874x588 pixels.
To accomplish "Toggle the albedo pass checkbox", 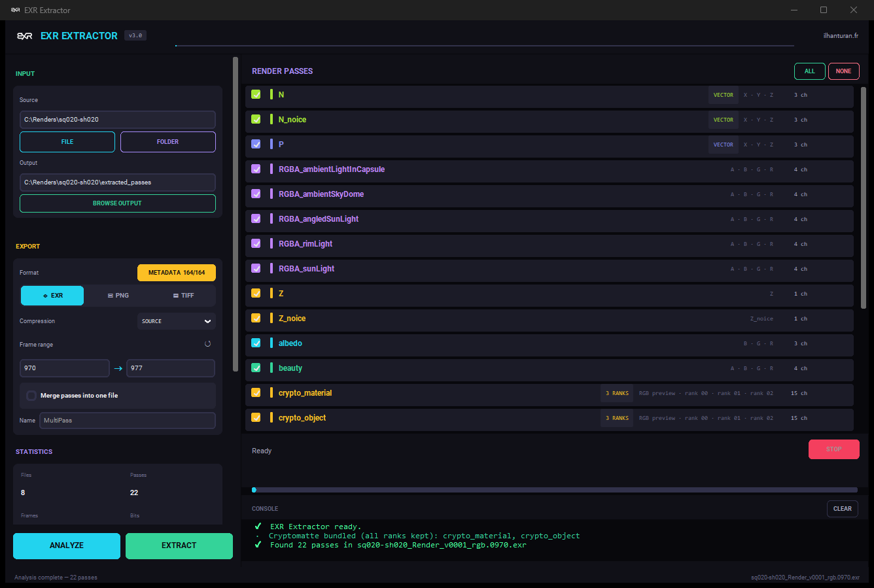I will pos(256,343).
